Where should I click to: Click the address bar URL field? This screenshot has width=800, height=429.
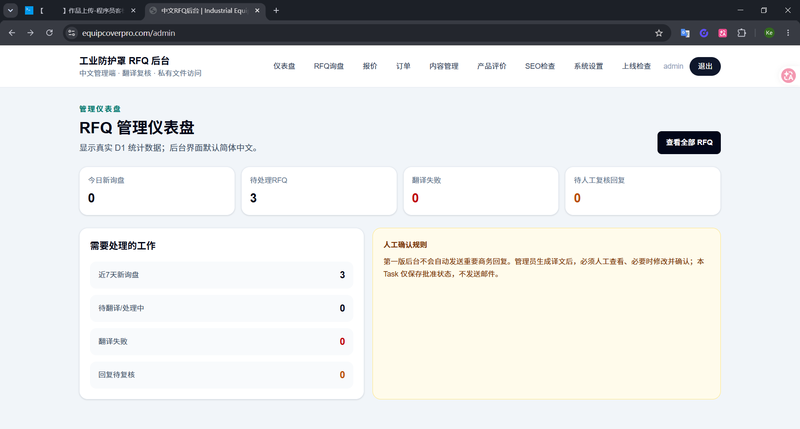[357, 33]
